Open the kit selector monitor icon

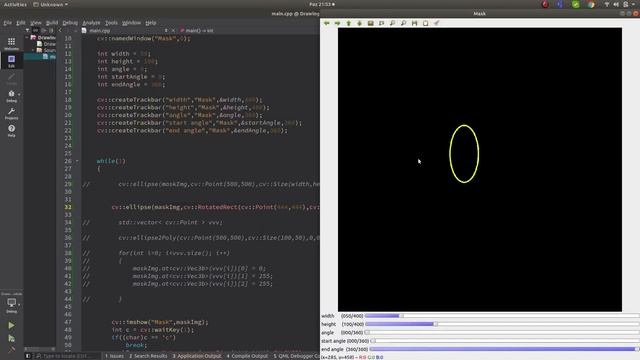click(11, 304)
